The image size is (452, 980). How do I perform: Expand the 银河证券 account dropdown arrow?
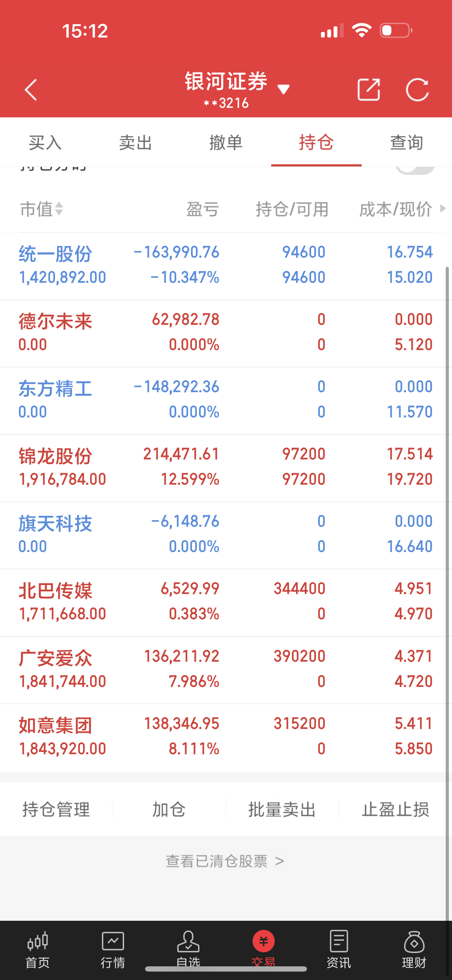pos(283,89)
